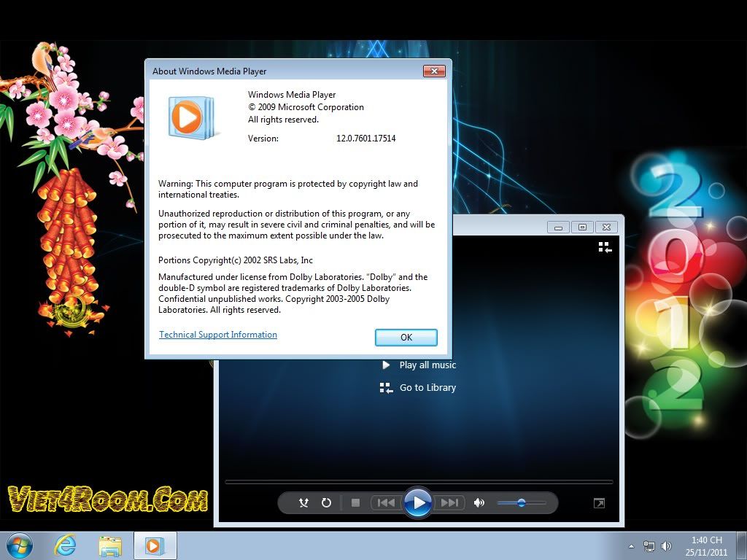The image size is (747, 560).
Task: Toggle repeat in the player controls
Action: point(326,503)
